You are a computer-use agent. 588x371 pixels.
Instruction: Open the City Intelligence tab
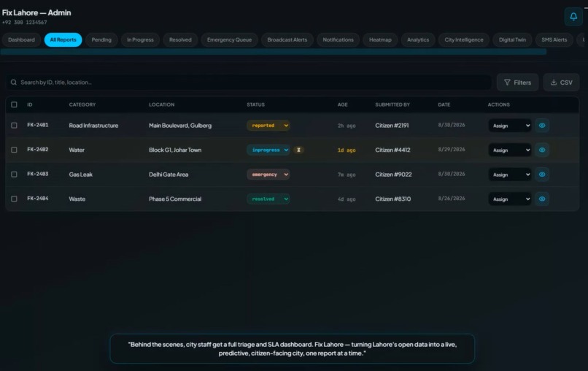coord(464,40)
